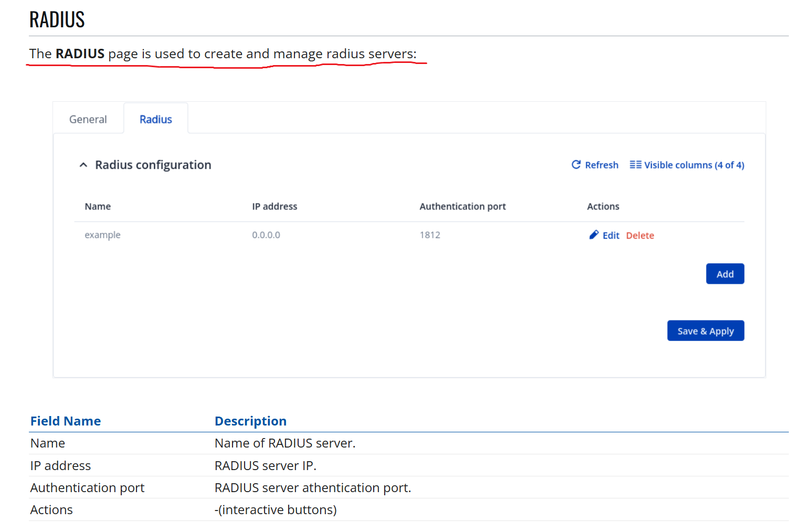Viewport: 803px width, 532px height.
Task: Click the Visible columns grid icon
Action: (635, 165)
